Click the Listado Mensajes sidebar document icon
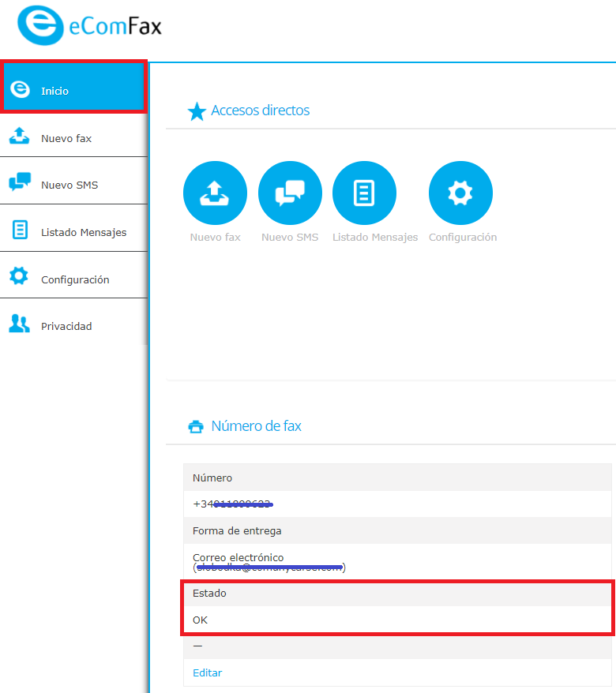Viewport: 616px width, 693px height. pos(20,230)
